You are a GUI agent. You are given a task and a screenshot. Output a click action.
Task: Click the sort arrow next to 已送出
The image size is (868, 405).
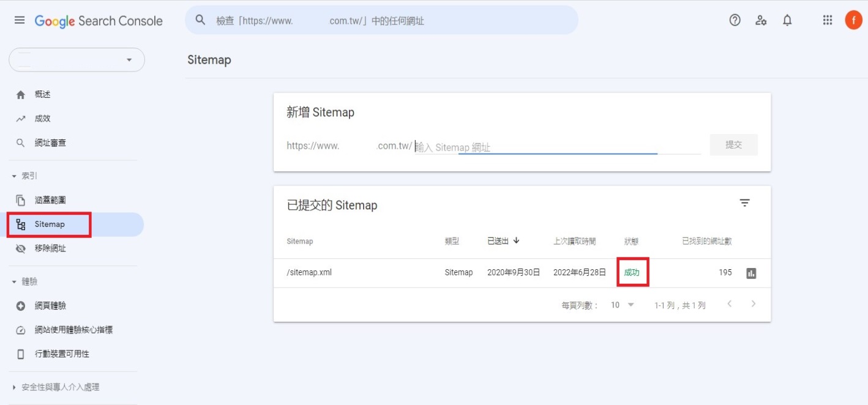coord(516,240)
